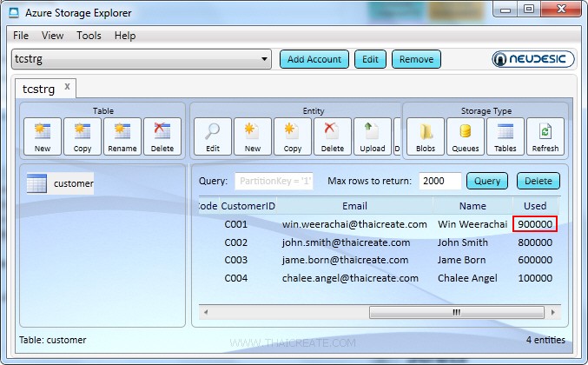The image size is (588, 365).
Task: Open the entity Edit tool
Action: click(x=213, y=136)
